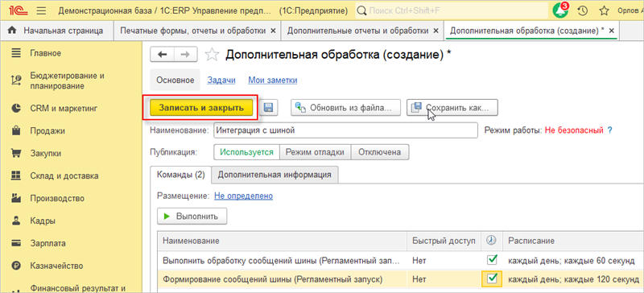Select the Режим отладки publication option
Screen dimensions: 644x293
(x=316, y=152)
